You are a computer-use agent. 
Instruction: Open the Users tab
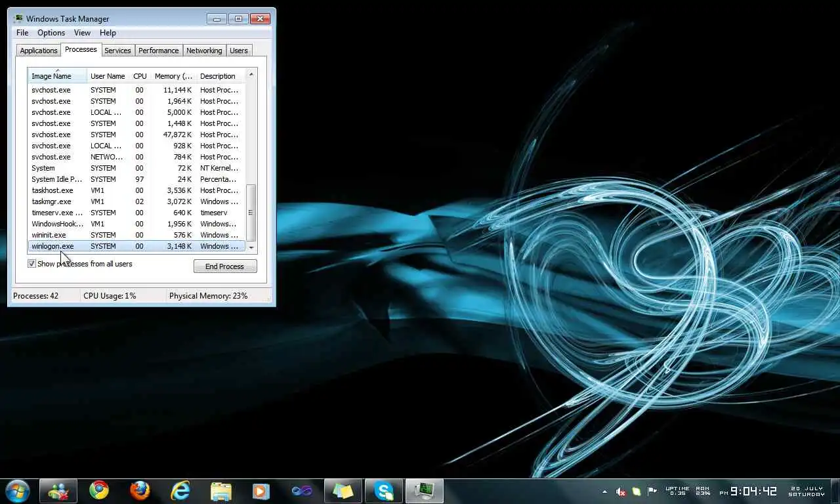point(239,51)
